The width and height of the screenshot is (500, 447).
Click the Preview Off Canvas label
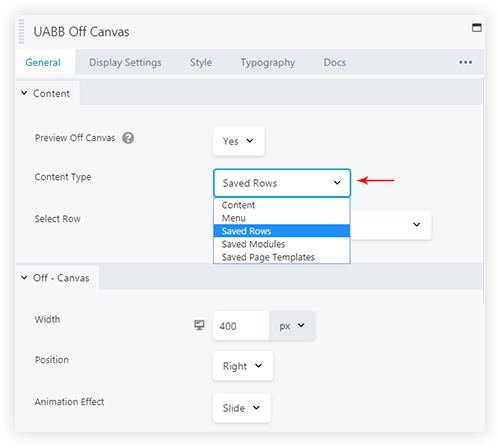tap(75, 138)
